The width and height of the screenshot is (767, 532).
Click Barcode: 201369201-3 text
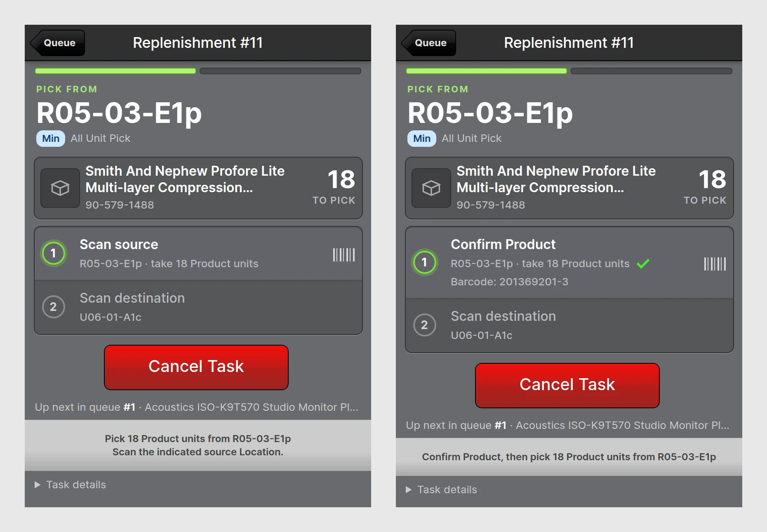[510, 282]
